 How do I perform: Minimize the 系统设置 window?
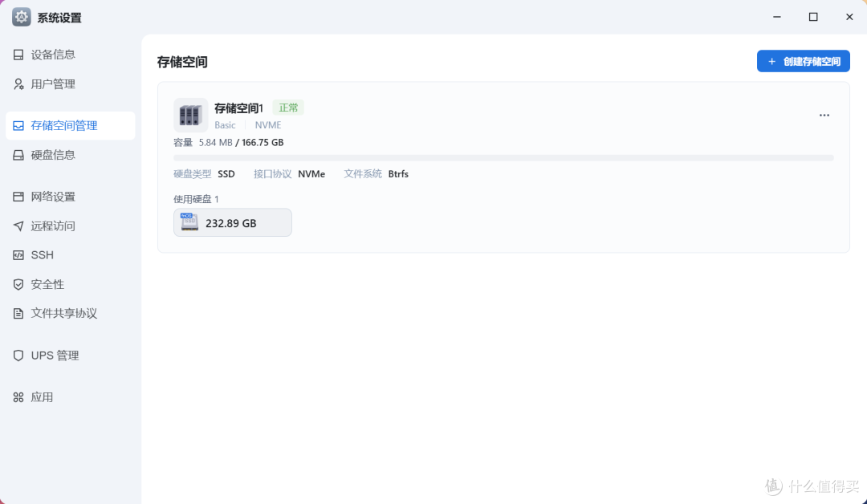(x=777, y=17)
